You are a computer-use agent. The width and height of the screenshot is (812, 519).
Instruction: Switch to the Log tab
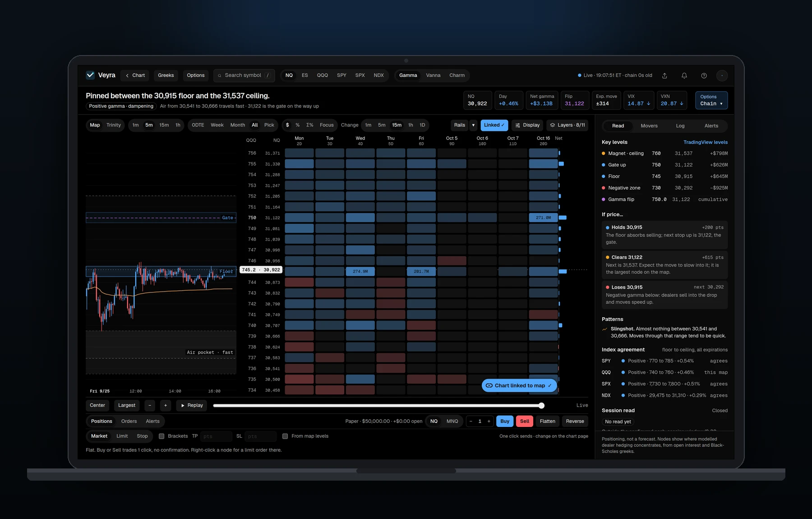680,126
